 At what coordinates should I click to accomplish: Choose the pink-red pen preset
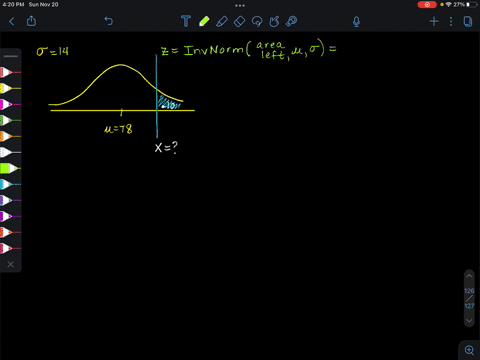pyautogui.click(x=10, y=248)
